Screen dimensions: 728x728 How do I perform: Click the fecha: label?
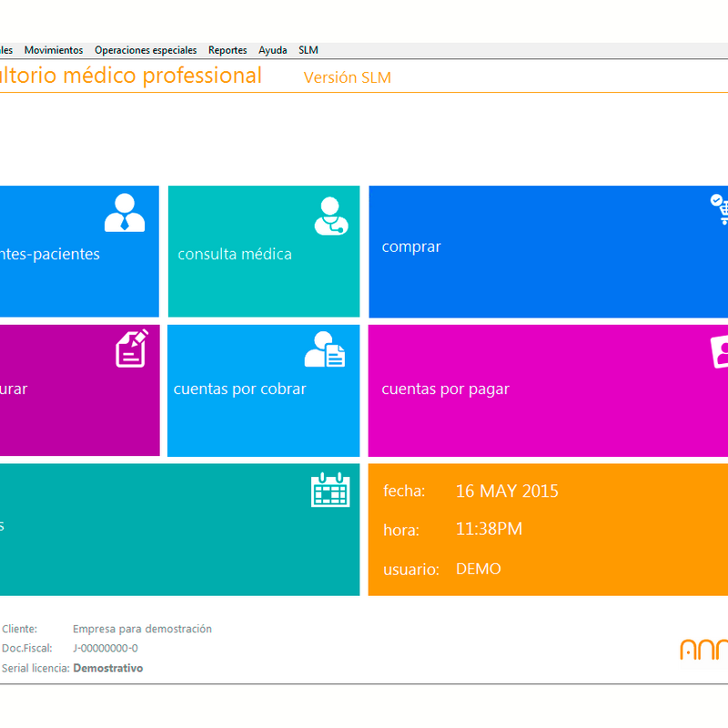[x=404, y=491]
